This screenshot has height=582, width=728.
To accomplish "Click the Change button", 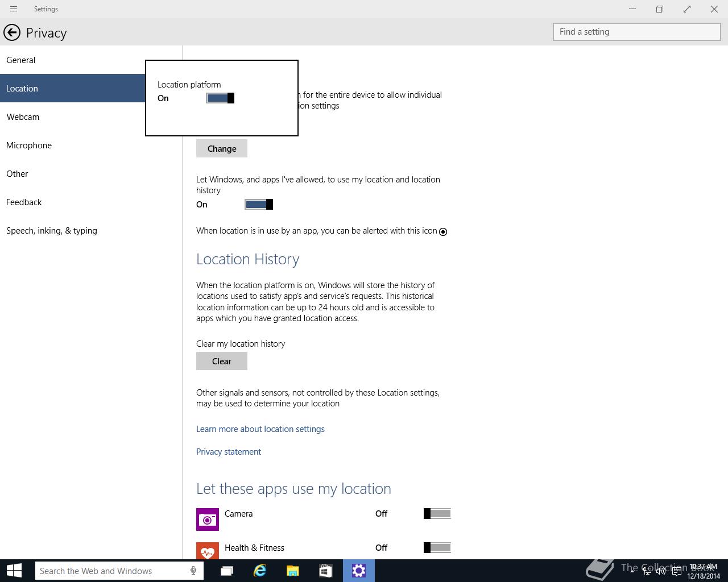I will [x=222, y=149].
